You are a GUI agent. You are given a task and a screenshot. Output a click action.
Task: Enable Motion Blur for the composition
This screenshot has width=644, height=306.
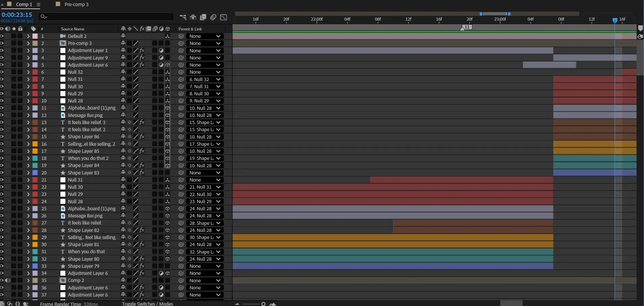[x=213, y=17]
